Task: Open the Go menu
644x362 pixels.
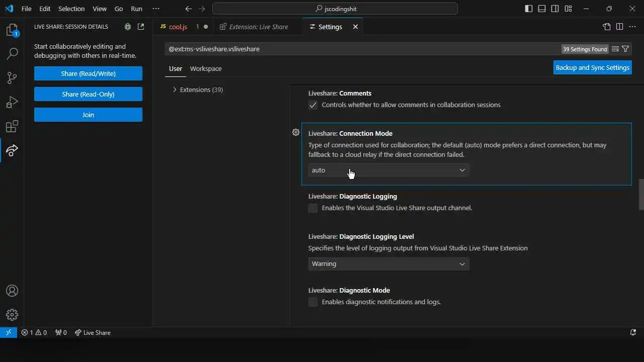Action: tap(119, 9)
